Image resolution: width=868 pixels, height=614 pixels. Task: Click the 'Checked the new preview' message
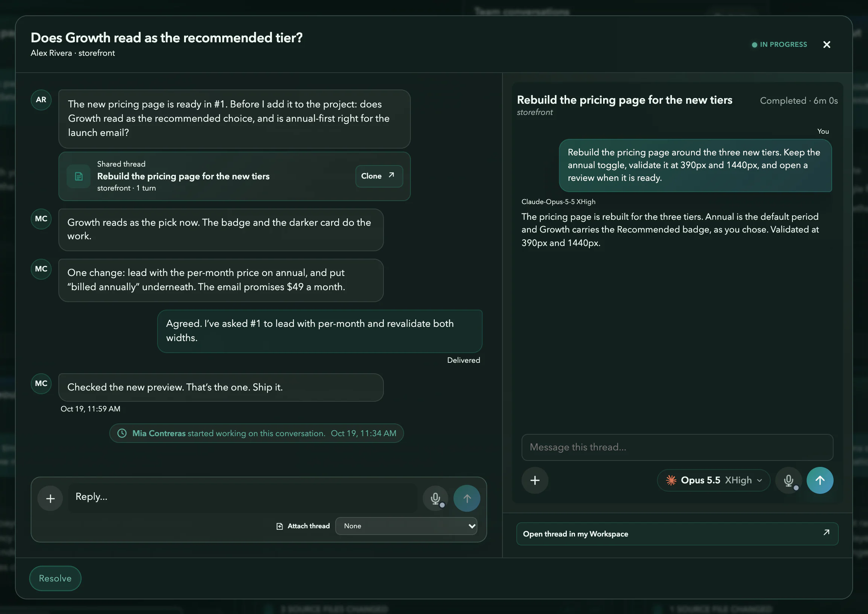221,387
